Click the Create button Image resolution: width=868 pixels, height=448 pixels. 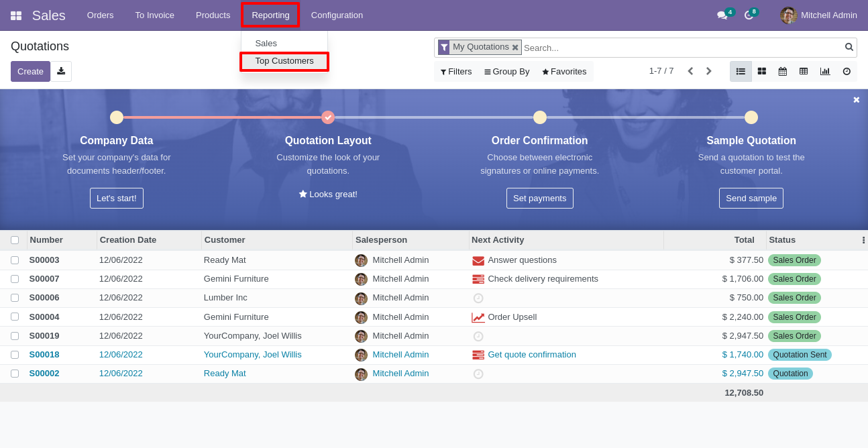[30, 71]
